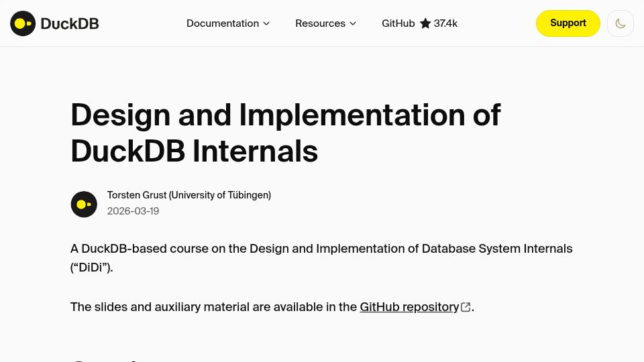644x362 pixels.
Task: Click the date 2026-03-19
Action: (133, 211)
